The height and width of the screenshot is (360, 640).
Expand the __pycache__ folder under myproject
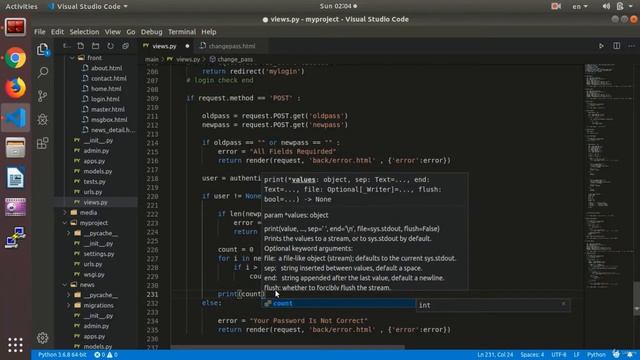69,233
